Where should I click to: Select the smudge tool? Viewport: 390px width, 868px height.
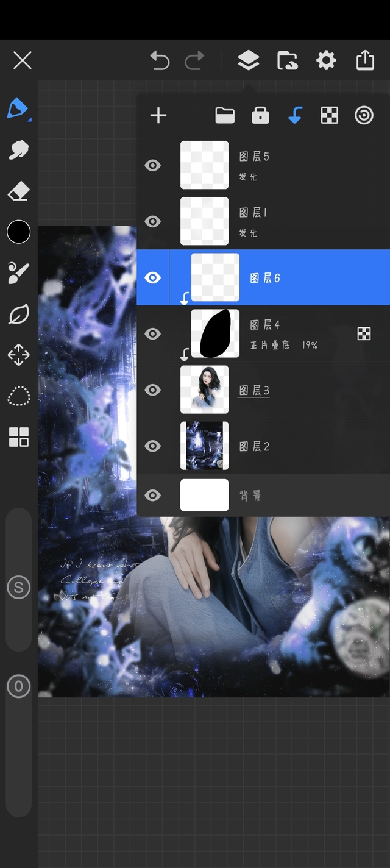(18, 149)
